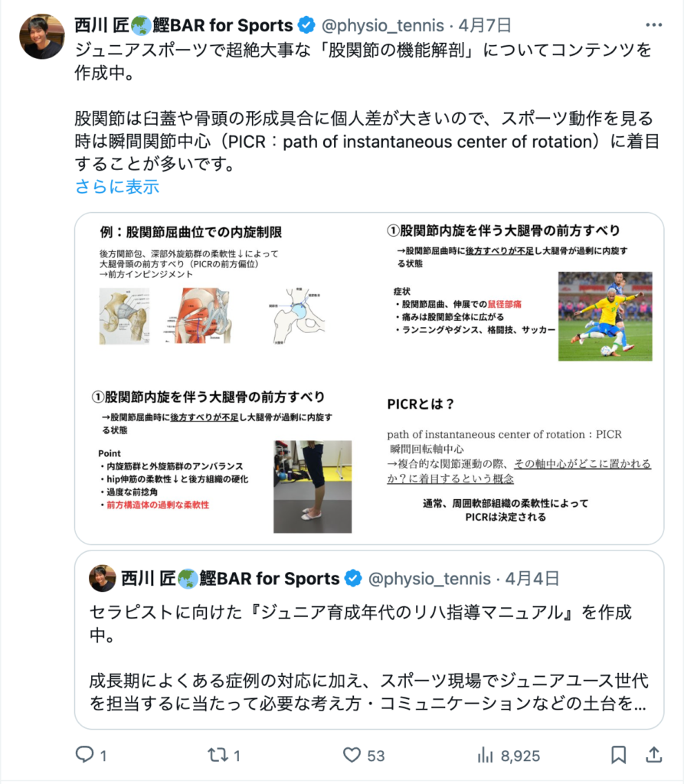Like the tweet with the heart icon
Viewport: 684px width, 784px height.
[x=352, y=754]
